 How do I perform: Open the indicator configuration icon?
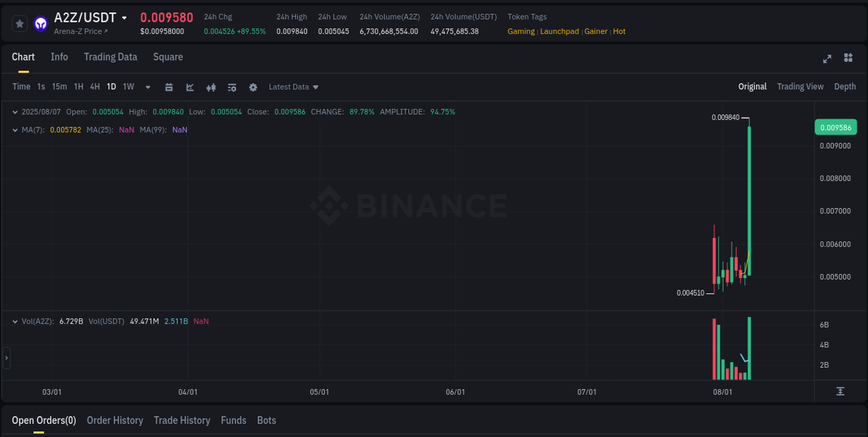tap(231, 87)
